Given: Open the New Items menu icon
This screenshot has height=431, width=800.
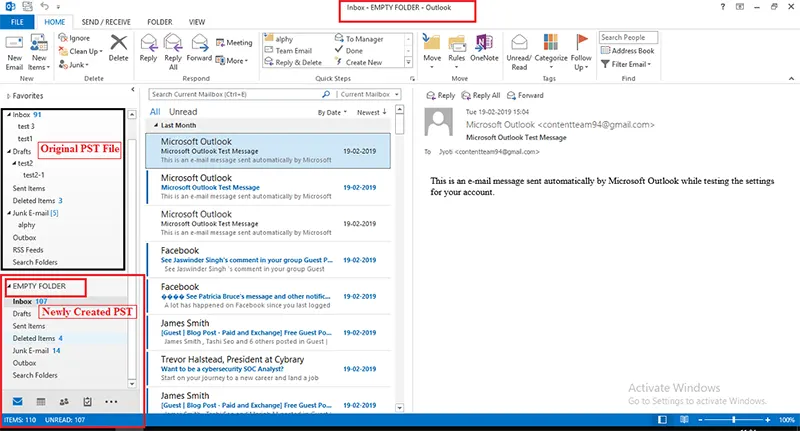Looking at the screenshot, I should 39,43.
